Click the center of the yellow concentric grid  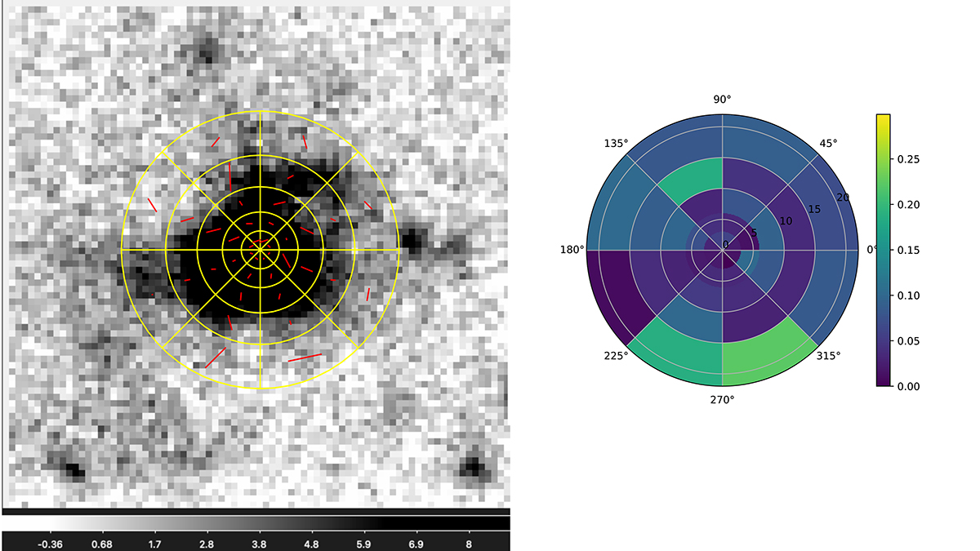point(261,249)
